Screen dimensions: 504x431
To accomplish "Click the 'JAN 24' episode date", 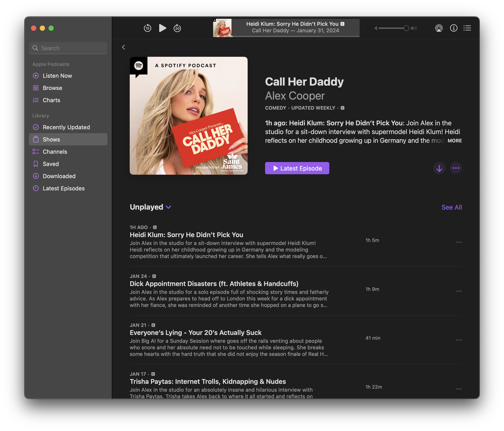I will coord(138,276).
